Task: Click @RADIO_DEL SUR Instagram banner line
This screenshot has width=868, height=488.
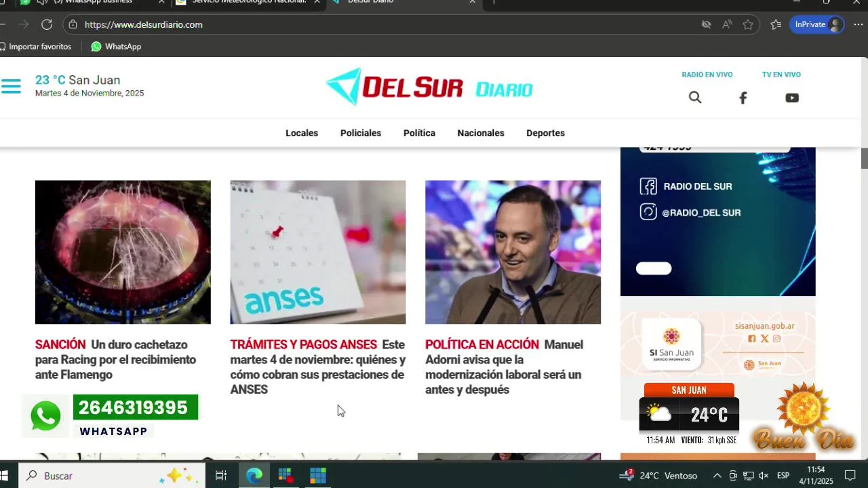Action: [x=690, y=213]
